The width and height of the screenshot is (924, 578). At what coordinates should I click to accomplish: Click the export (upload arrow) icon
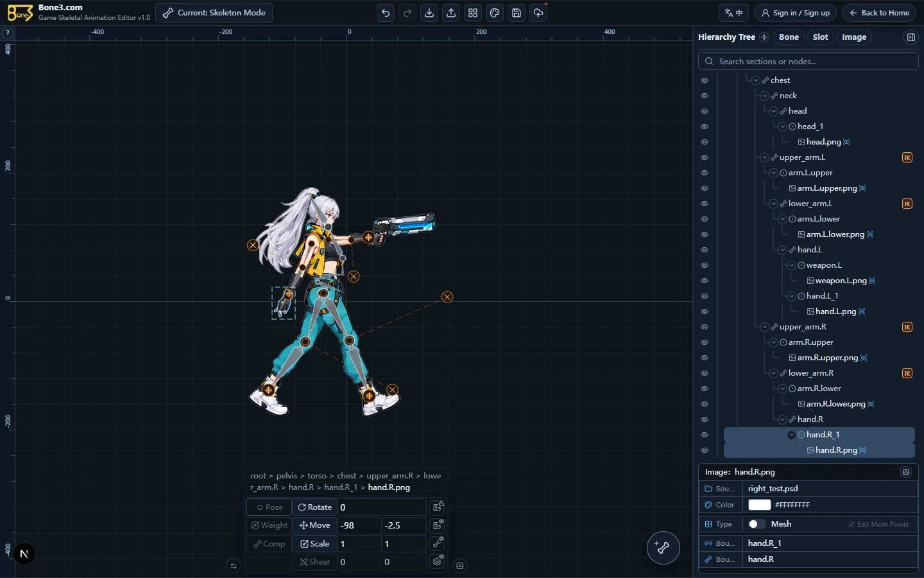click(451, 13)
